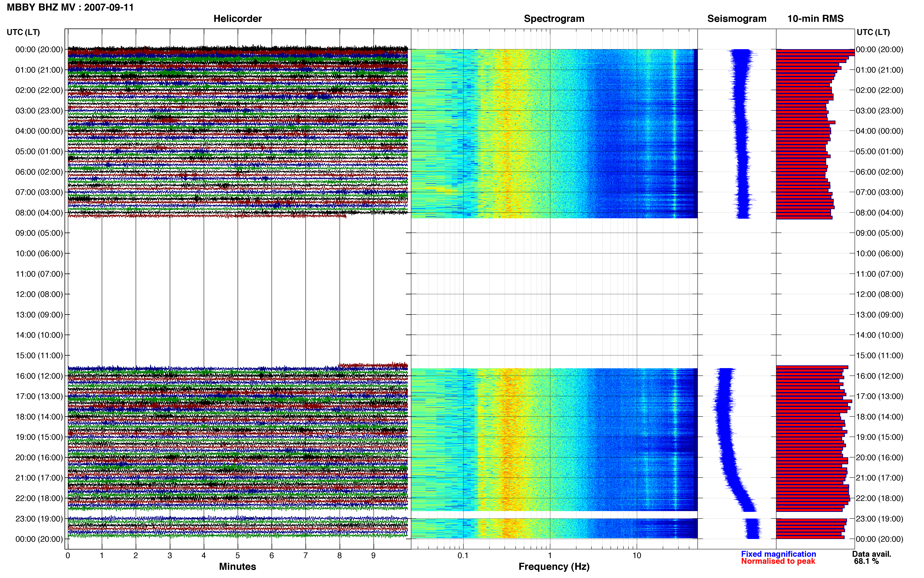The height and width of the screenshot is (578, 924).
Task: Click left axis label '08:00 (04:00)'
Action: click(39, 213)
